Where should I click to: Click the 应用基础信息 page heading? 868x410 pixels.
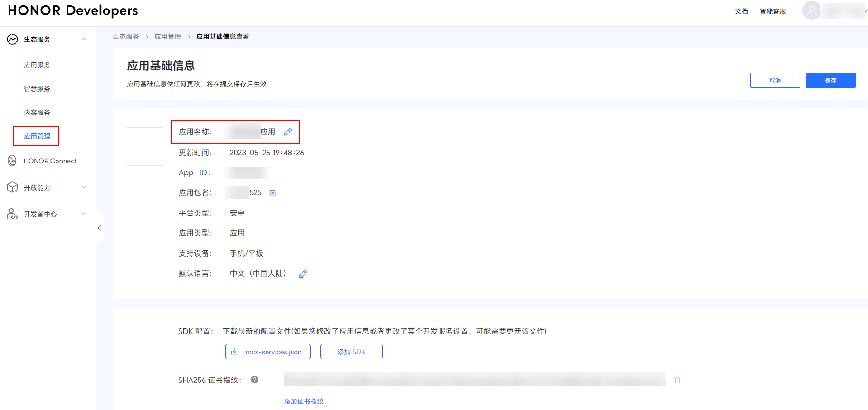pos(161,66)
